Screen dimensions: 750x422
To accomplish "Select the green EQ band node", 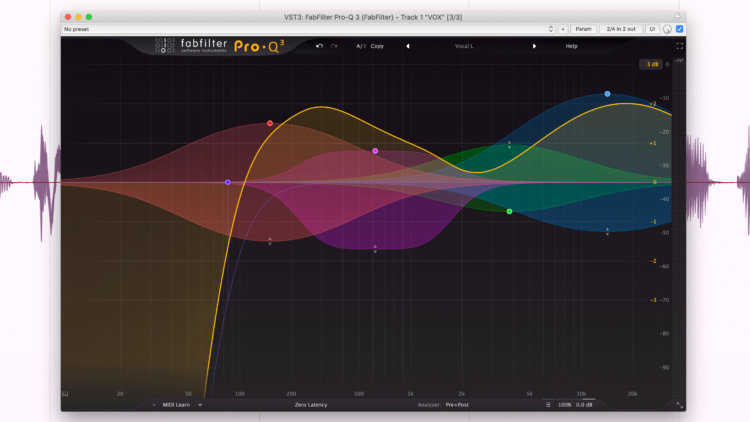I will click(x=509, y=211).
